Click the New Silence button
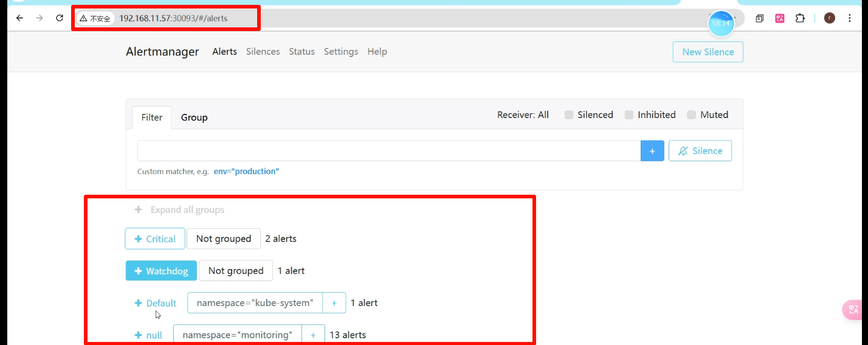The height and width of the screenshot is (345, 868). pos(708,52)
